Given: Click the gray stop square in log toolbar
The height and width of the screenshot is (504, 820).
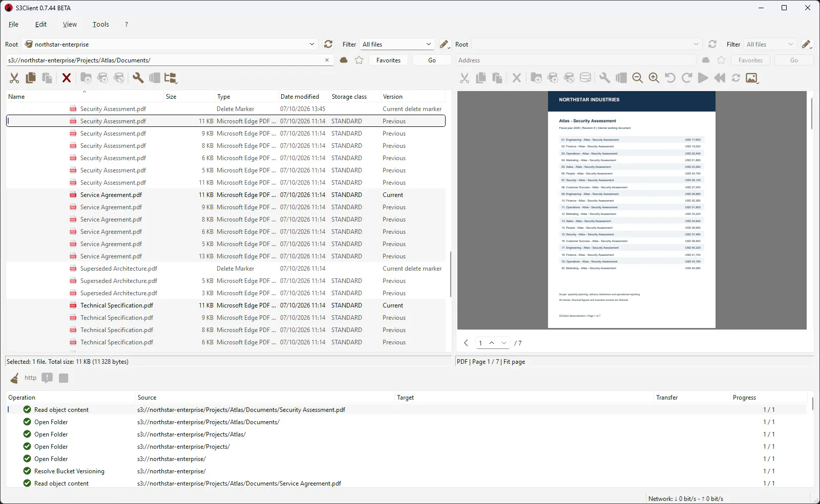Looking at the screenshot, I should (64, 378).
